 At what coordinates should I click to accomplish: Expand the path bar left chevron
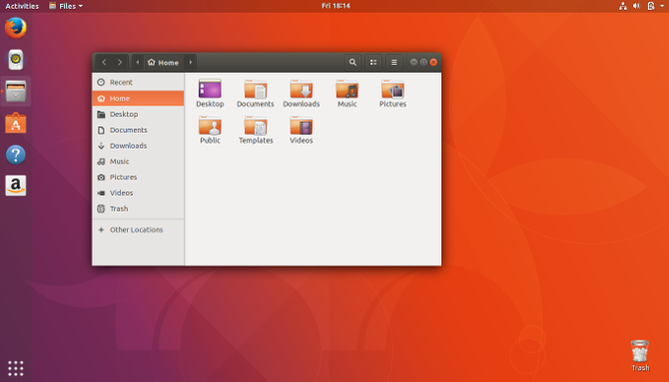click(x=137, y=62)
